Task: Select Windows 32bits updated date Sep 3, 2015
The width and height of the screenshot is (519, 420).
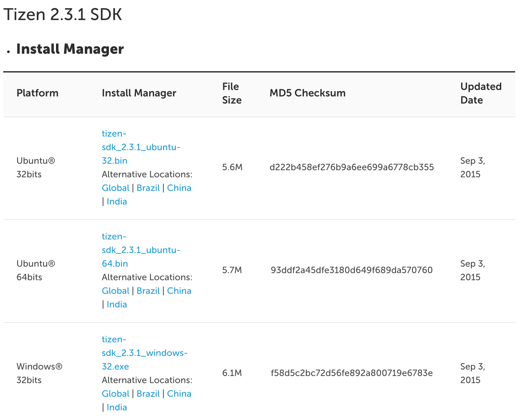Action: coord(473,373)
